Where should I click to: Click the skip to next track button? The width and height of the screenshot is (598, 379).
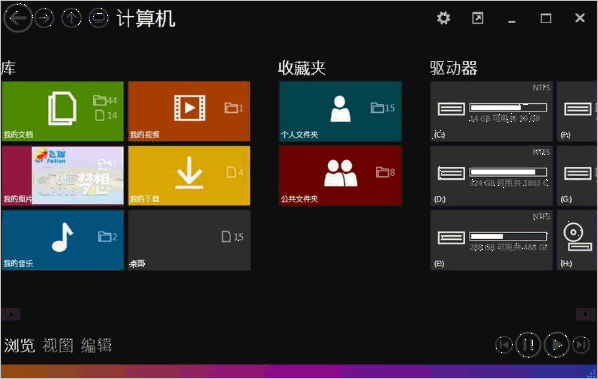(581, 345)
